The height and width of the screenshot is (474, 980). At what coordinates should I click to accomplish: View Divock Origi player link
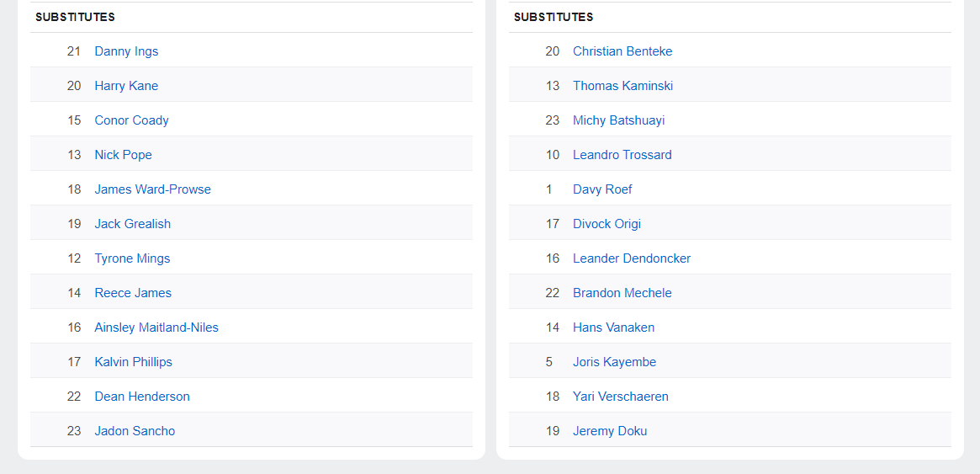pos(607,224)
